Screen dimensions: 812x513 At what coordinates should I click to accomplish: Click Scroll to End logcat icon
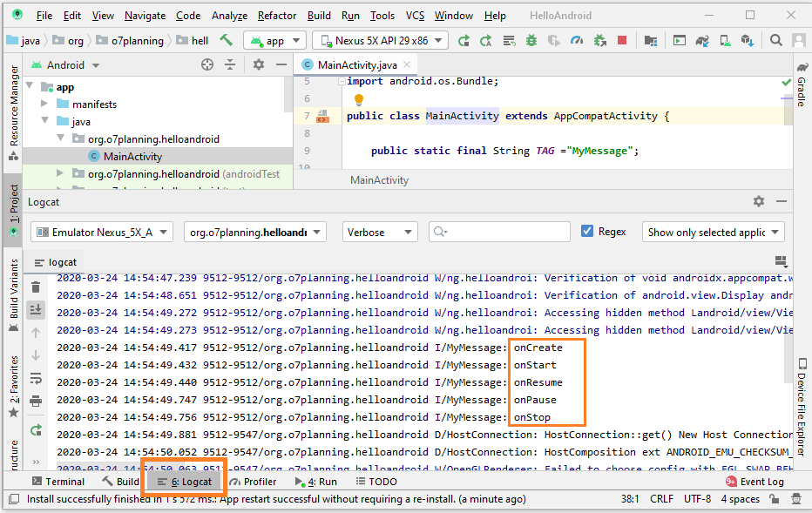(x=36, y=309)
